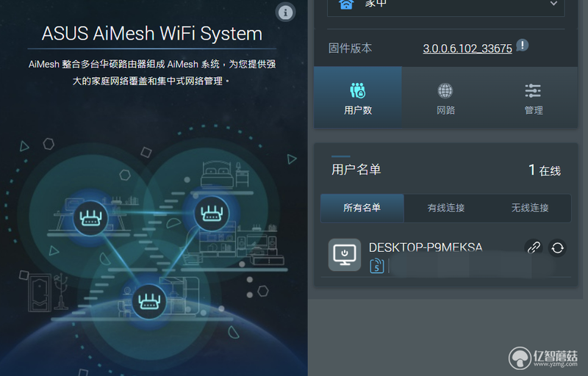The width and height of the screenshot is (588, 376).
Task: Click the firmware update alert exclamation icon
Action: 523,46
